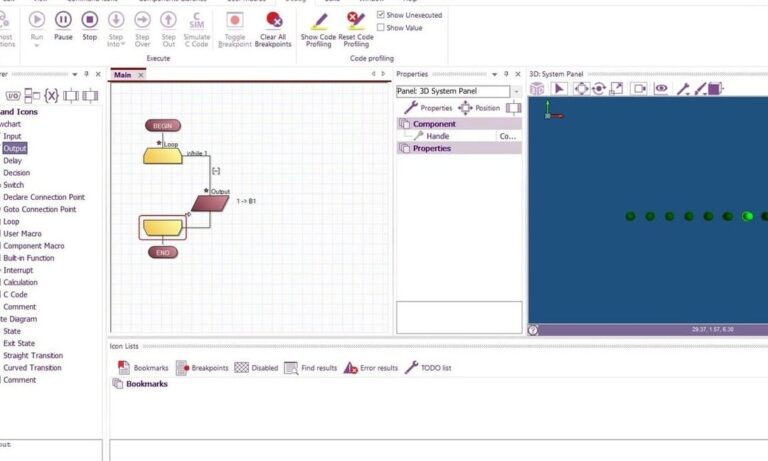Select Calculation in the icon list
Screen dimensions: 768x461
click(20, 282)
